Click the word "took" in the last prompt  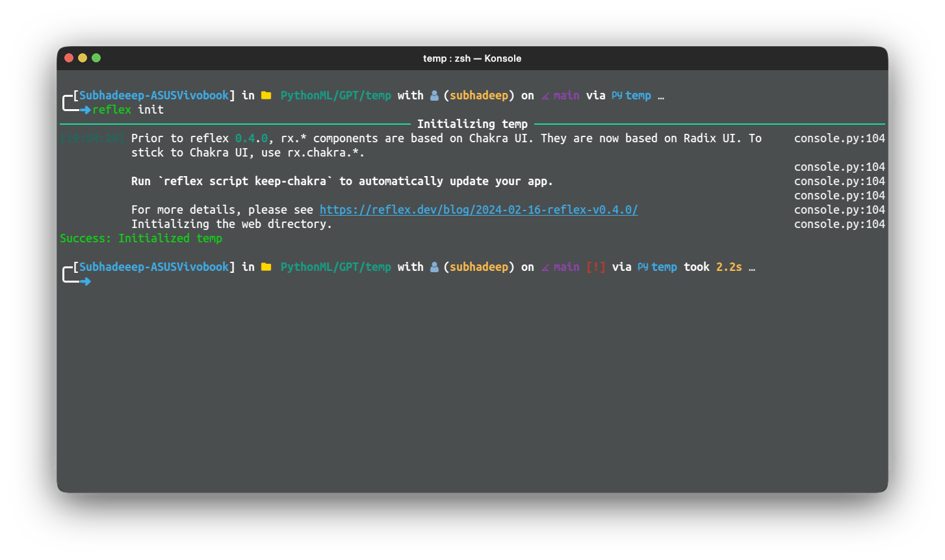pyautogui.click(x=697, y=267)
